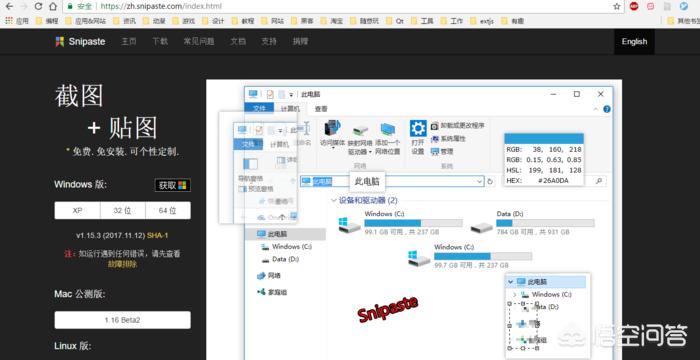This screenshot has width=700, height=360.
Task: Open quick access toolbar dropdown in Explorer title
Action: [x=291, y=95]
